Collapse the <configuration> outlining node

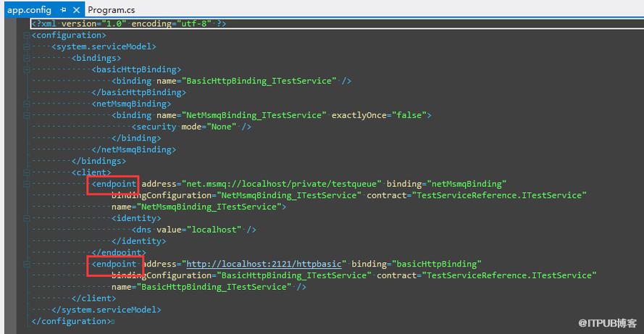(x=27, y=36)
